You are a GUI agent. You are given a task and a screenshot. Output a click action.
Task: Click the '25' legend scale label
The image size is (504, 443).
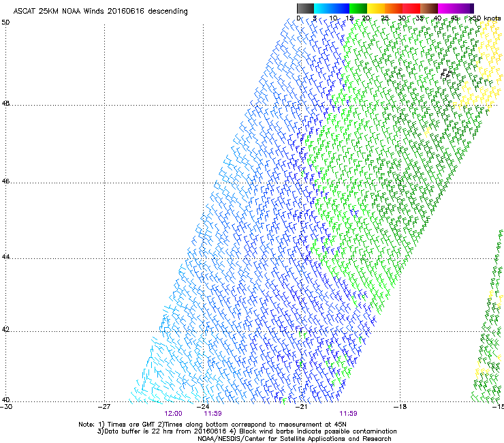(385, 18)
